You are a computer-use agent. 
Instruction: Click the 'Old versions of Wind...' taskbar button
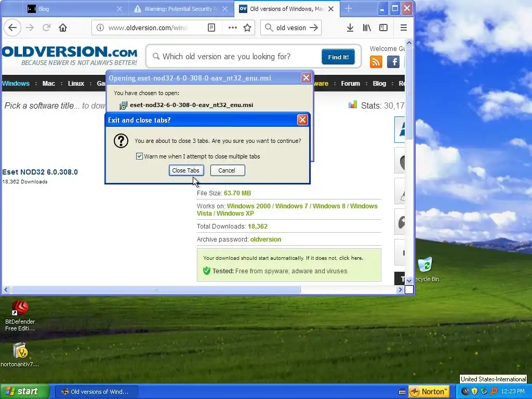[96, 392]
